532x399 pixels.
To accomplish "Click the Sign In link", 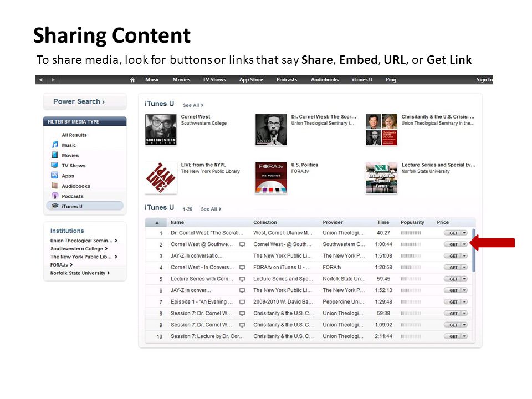I will point(484,80).
